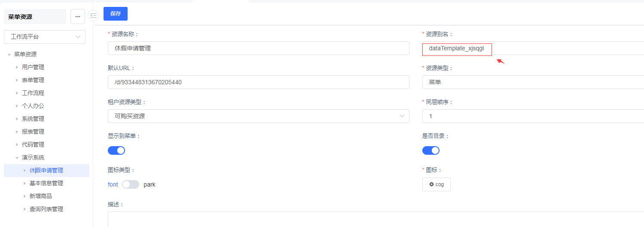Open the 租户资源类型 dropdown
Viewport: 644px width, 227px height.
point(258,116)
